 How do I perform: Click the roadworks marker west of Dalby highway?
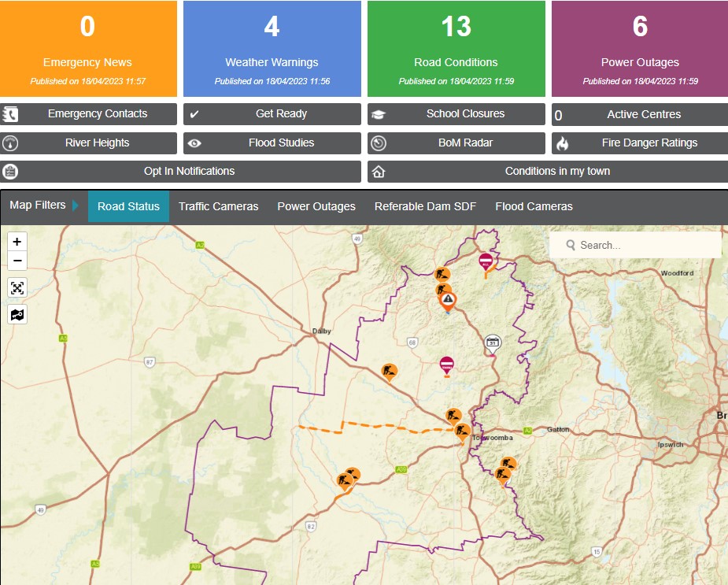tap(389, 370)
